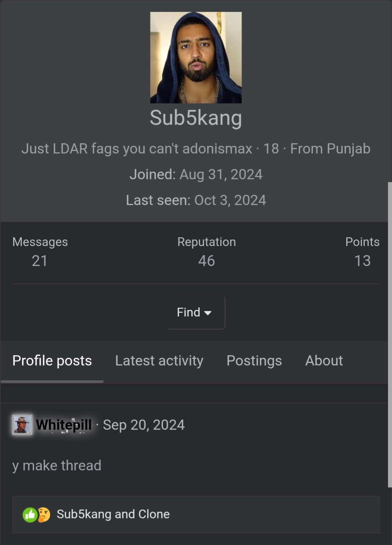This screenshot has height=545, width=392.
Task: Open the Postings tab
Action: (x=254, y=361)
